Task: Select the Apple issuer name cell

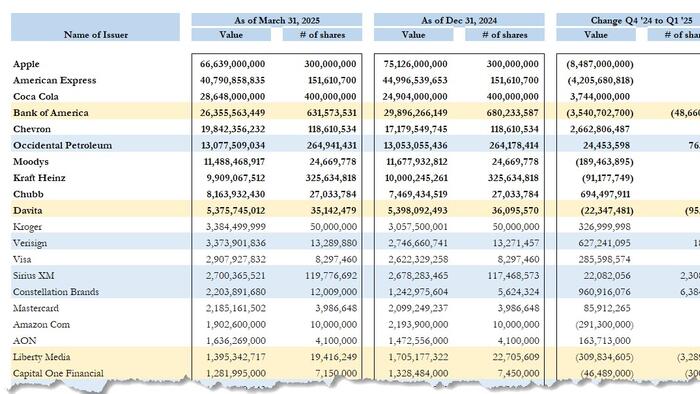Action: (x=26, y=64)
